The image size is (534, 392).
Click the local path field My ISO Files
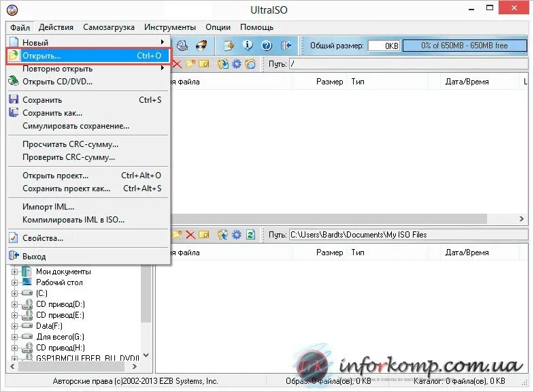tap(408, 235)
